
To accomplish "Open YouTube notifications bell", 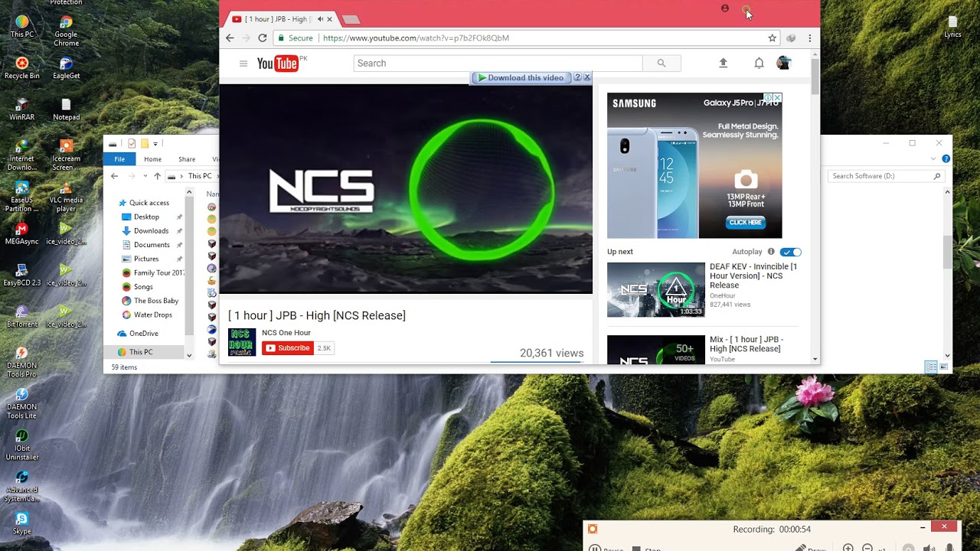I will tap(759, 64).
